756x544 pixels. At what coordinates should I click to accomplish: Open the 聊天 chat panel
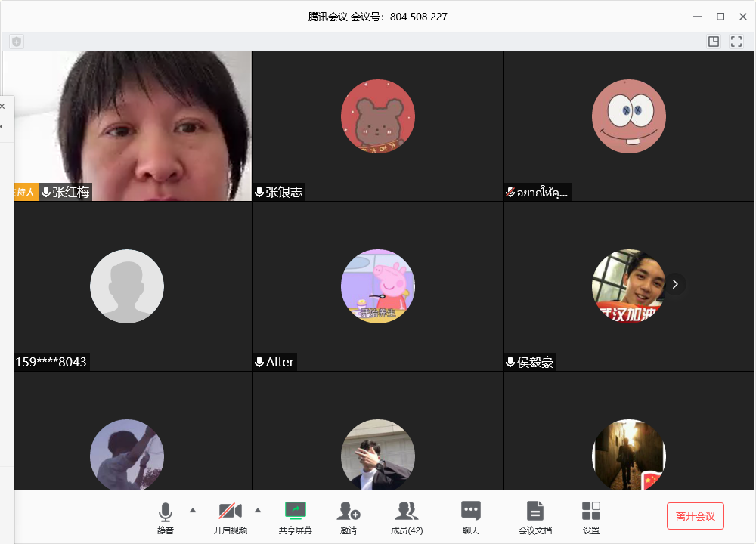(x=470, y=517)
